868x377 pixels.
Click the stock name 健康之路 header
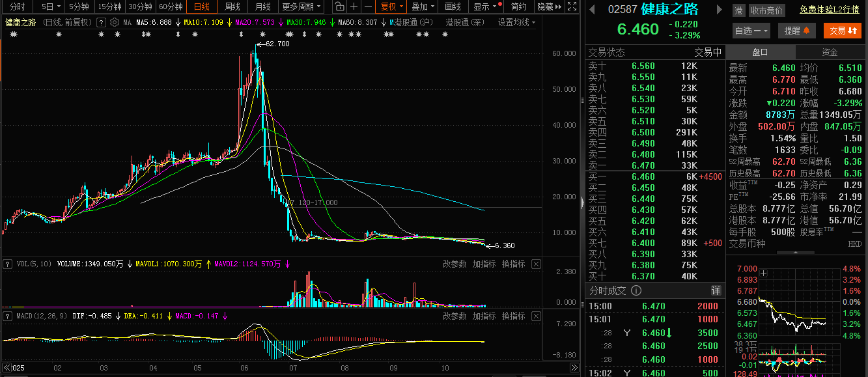[669, 10]
